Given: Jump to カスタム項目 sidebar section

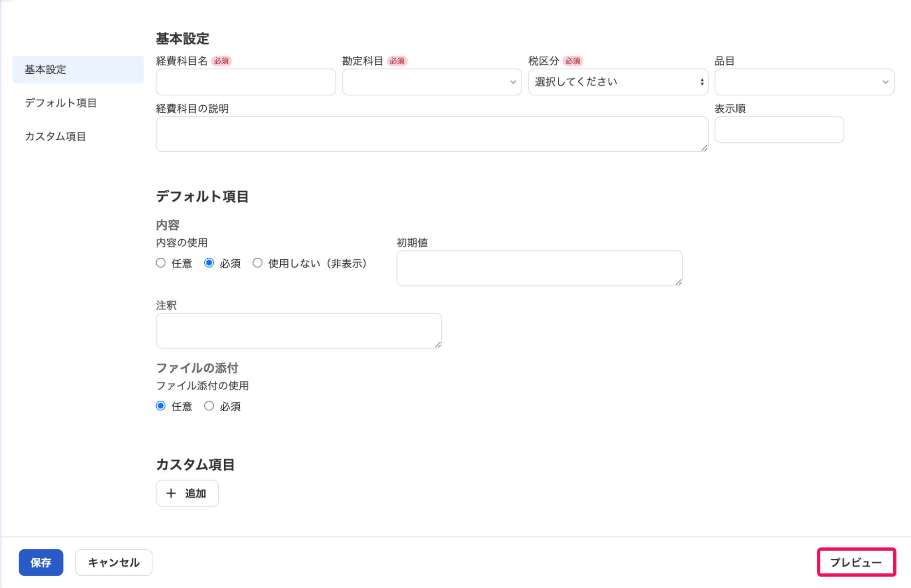Looking at the screenshot, I should pyautogui.click(x=55, y=136).
